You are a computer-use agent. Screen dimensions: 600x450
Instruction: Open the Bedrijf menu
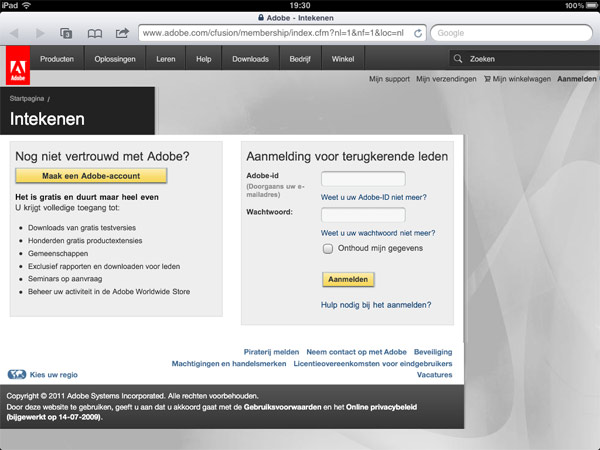click(300, 59)
